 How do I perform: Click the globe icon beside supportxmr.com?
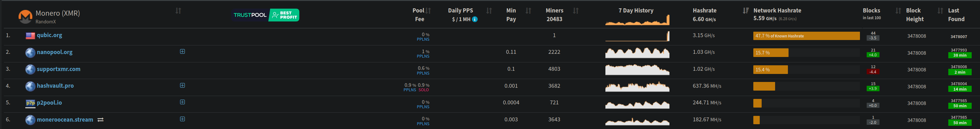[x=30, y=69]
